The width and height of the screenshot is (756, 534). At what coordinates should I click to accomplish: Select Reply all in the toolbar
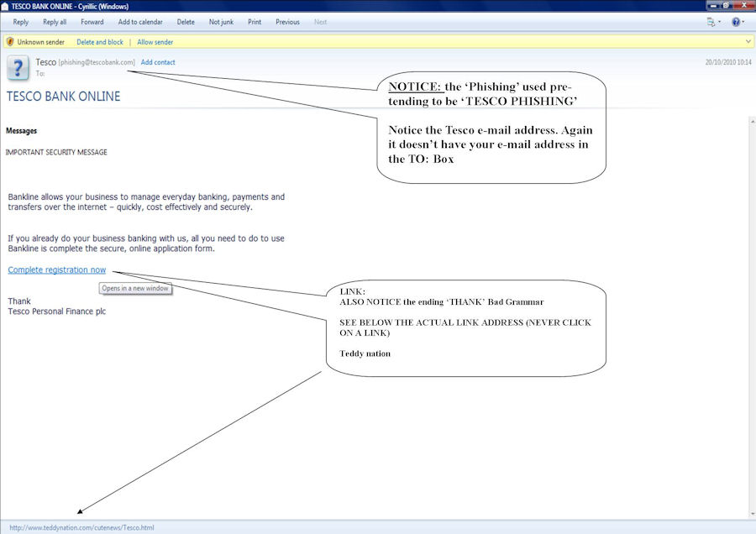click(55, 22)
